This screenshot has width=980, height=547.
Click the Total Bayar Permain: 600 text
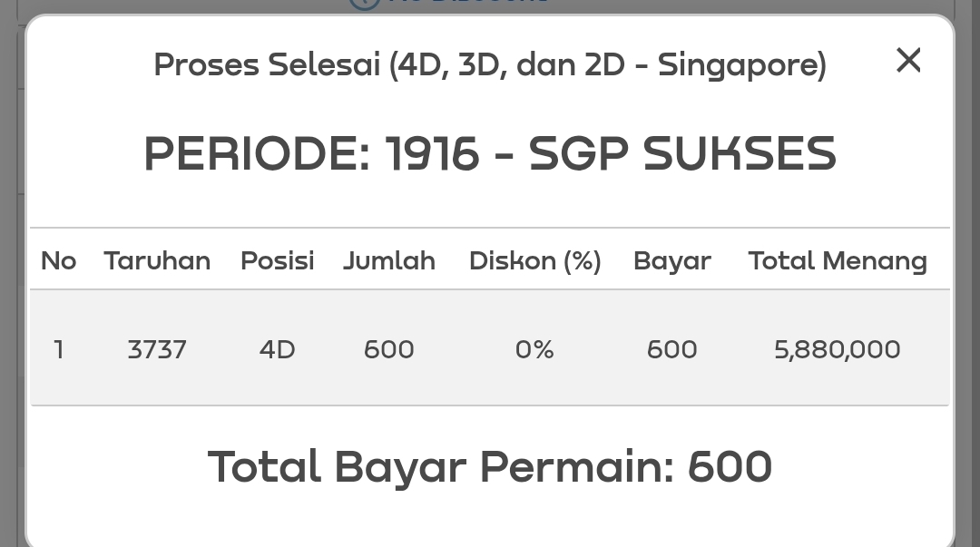(x=490, y=467)
